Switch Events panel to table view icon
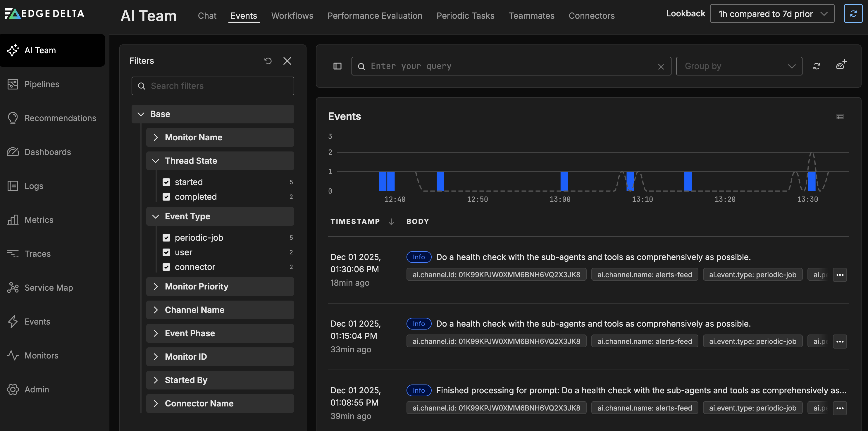 pyautogui.click(x=840, y=116)
